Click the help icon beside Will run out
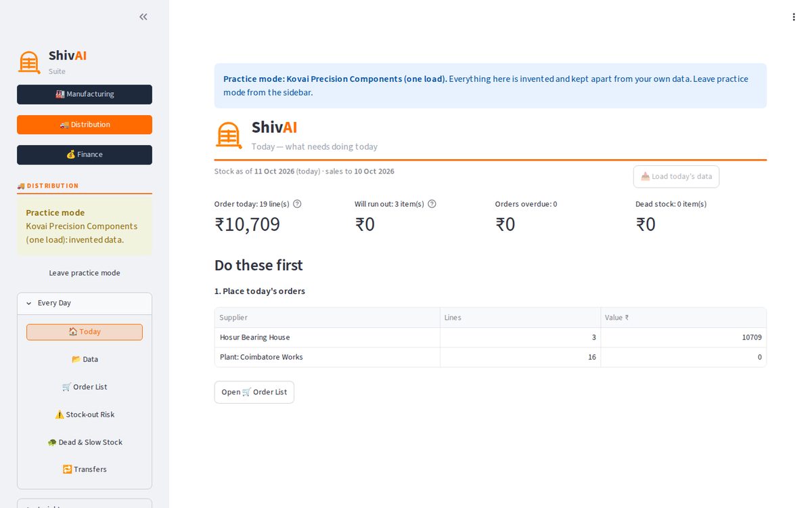 tap(432, 204)
